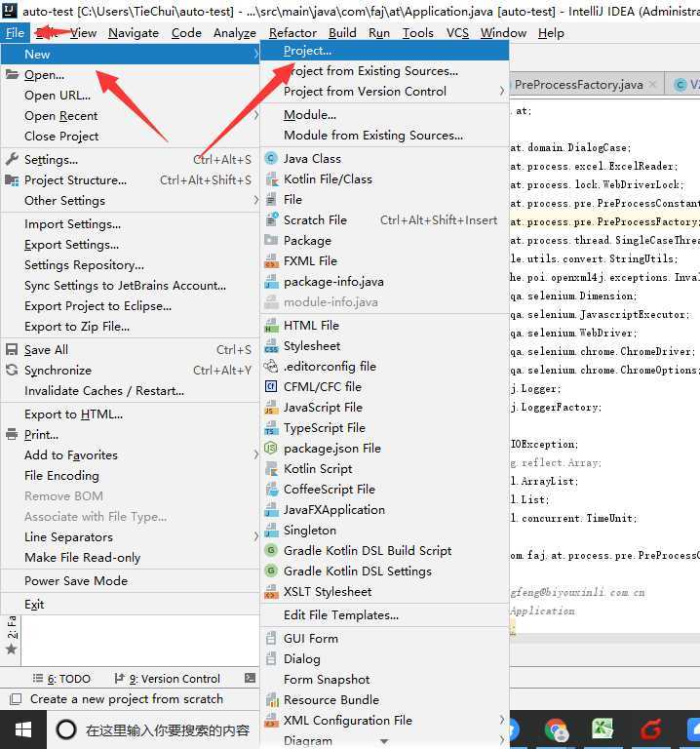Click the TypeScript File icon
This screenshot has width=700, height=749.
(x=271, y=428)
